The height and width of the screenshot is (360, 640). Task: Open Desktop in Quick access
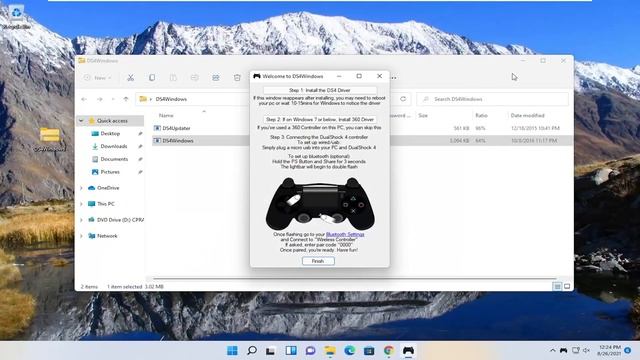point(110,133)
